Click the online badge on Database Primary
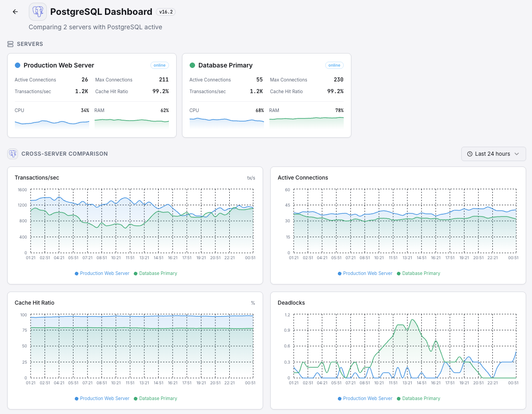The width and height of the screenshot is (532, 414). [334, 65]
